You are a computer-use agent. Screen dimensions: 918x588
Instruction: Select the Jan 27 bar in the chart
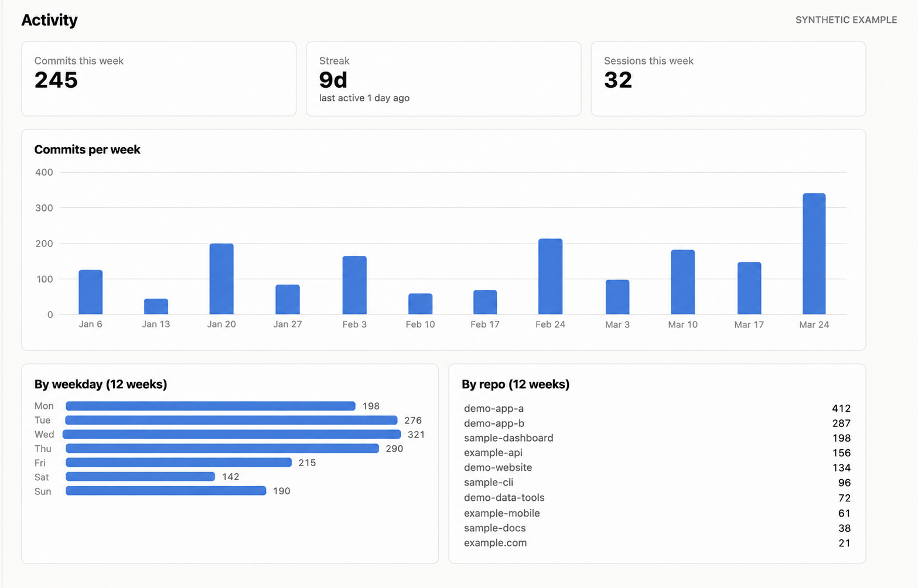tap(288, 299)
